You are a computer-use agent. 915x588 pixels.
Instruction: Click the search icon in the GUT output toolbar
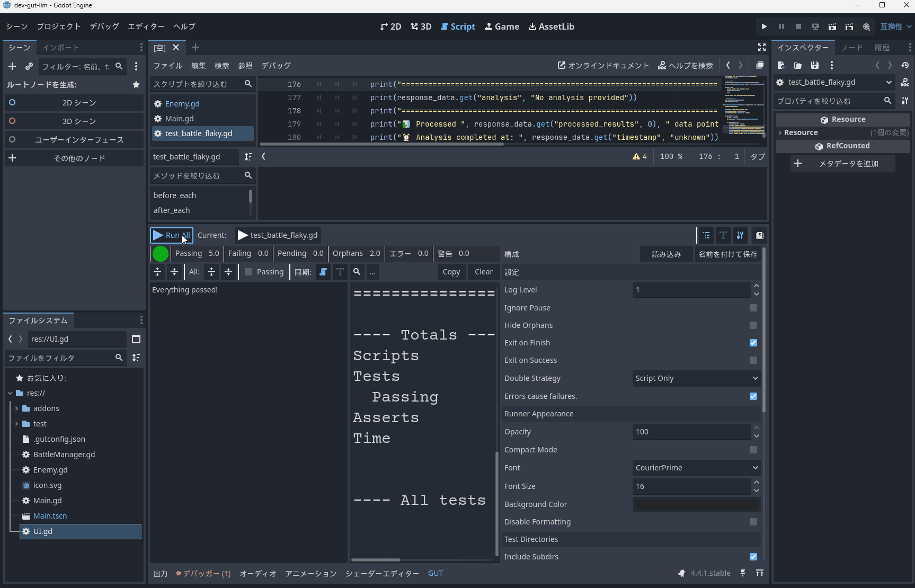click(x=357, y=272)
